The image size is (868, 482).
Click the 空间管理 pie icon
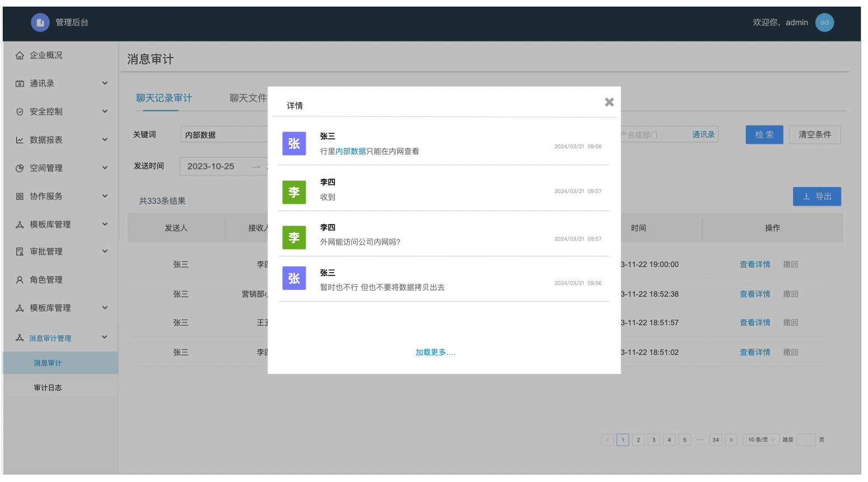(x=20, y=168)
